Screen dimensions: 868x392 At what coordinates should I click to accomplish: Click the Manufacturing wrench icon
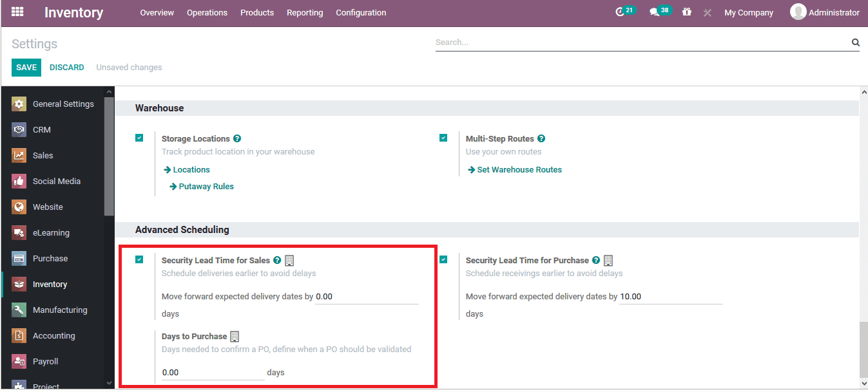(x=19, y=310)
